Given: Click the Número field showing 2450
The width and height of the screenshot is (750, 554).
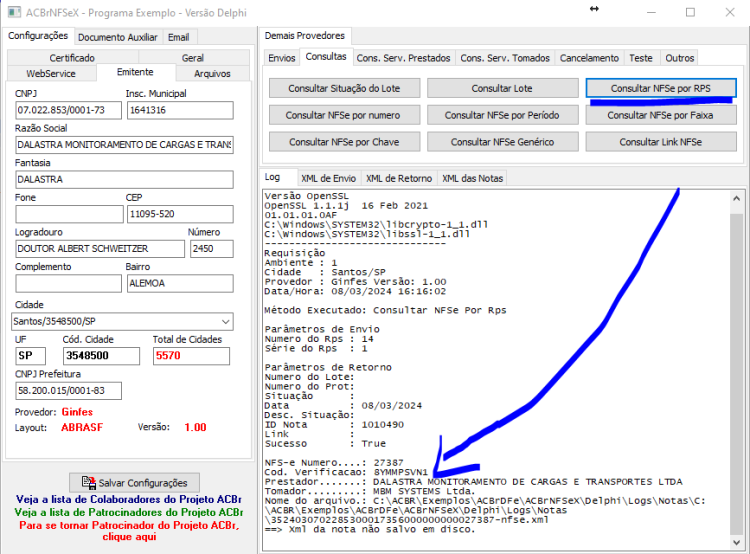Looking at the screenshot, I should [212, 249].
